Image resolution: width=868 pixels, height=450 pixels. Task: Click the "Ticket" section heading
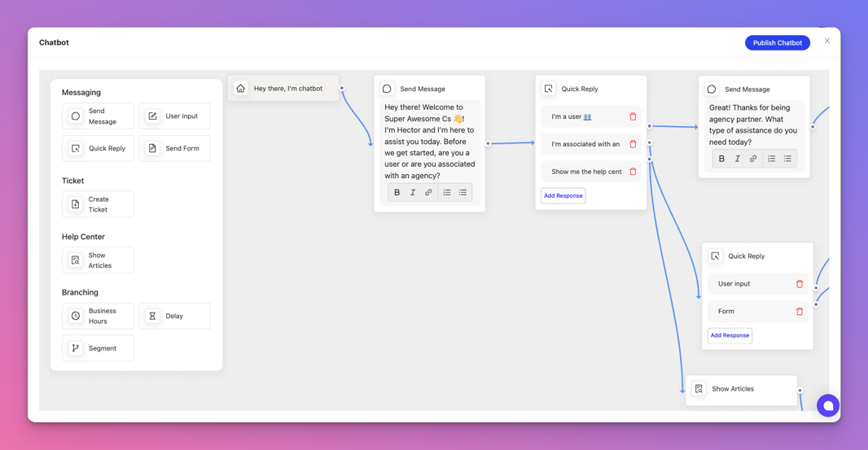(x=73, y=181)
